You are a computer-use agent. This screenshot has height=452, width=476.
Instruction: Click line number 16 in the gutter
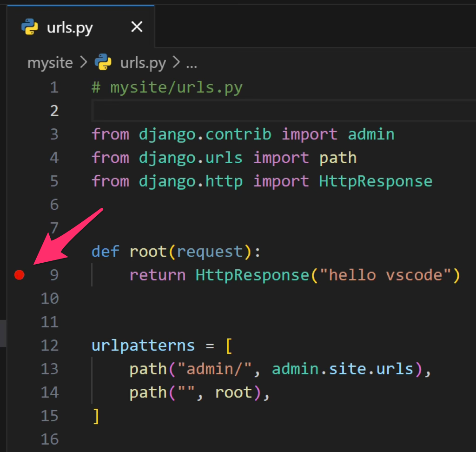[x=50, y=439]
